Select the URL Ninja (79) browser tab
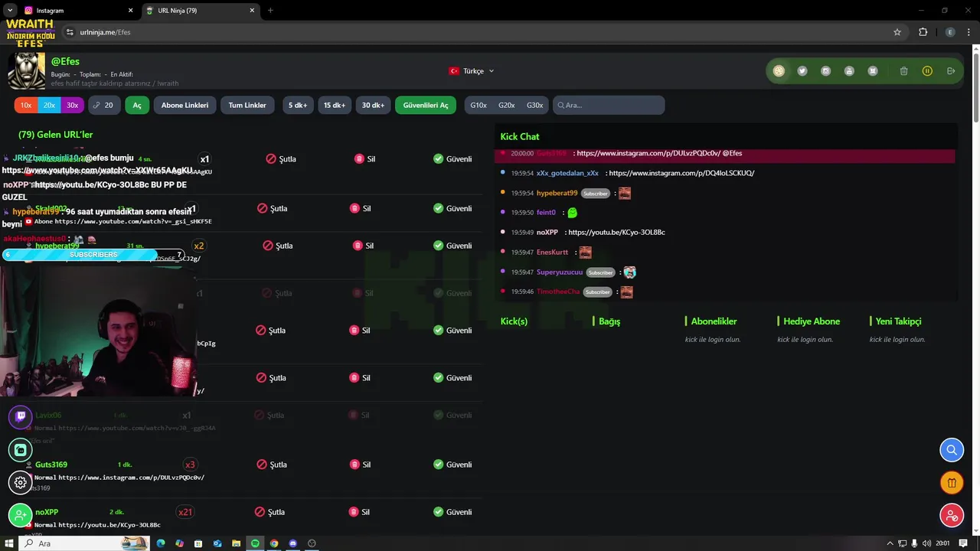The width and height of the screenshot is (980, 551). 199,11
